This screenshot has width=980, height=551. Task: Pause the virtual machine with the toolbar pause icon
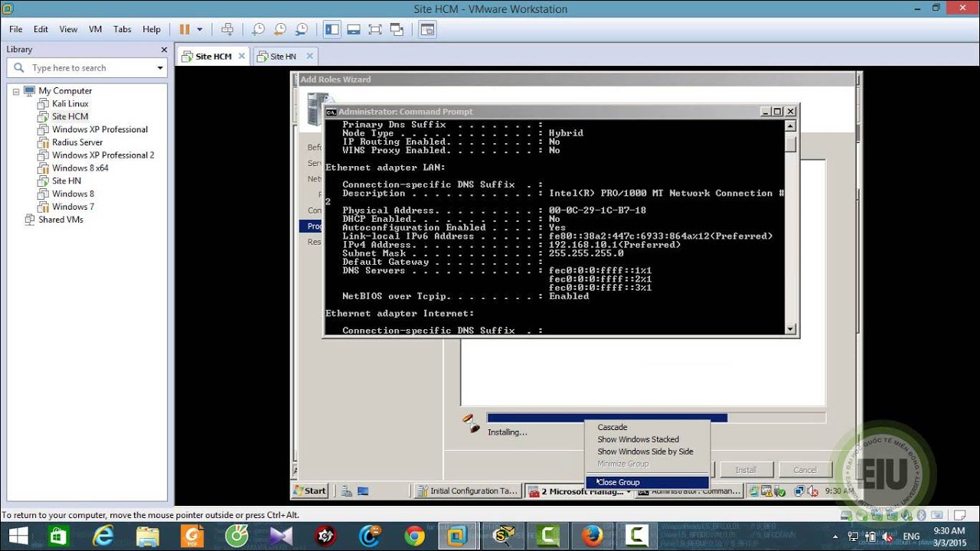tap(185, 29)
